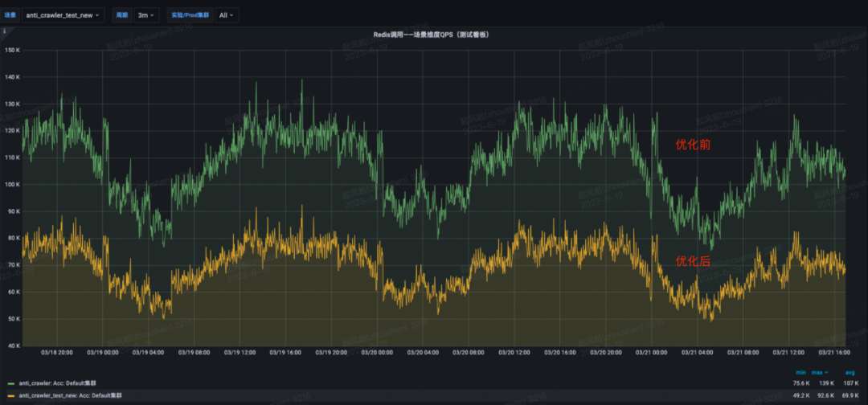
Task: Click the 03/18 20:00 x-axis label
Action: coord(56,352)
